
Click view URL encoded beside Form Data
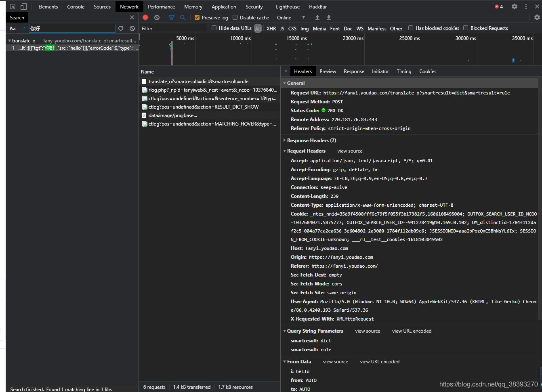click(380, 362)
